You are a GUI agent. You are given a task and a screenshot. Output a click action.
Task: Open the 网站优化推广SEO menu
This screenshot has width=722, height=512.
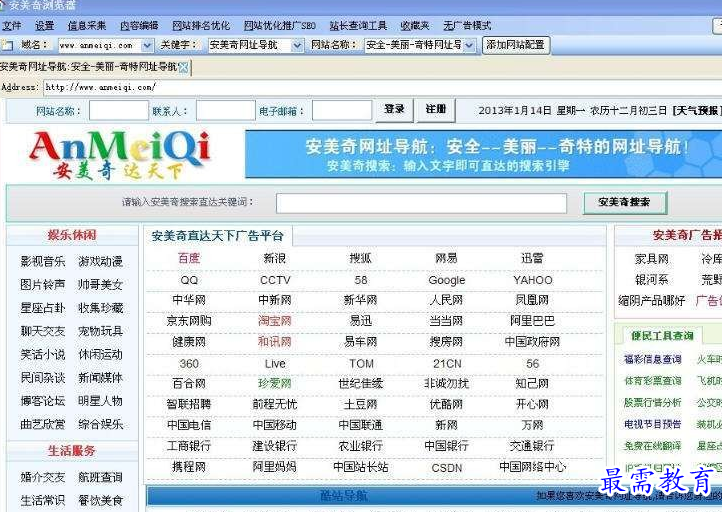280,26
